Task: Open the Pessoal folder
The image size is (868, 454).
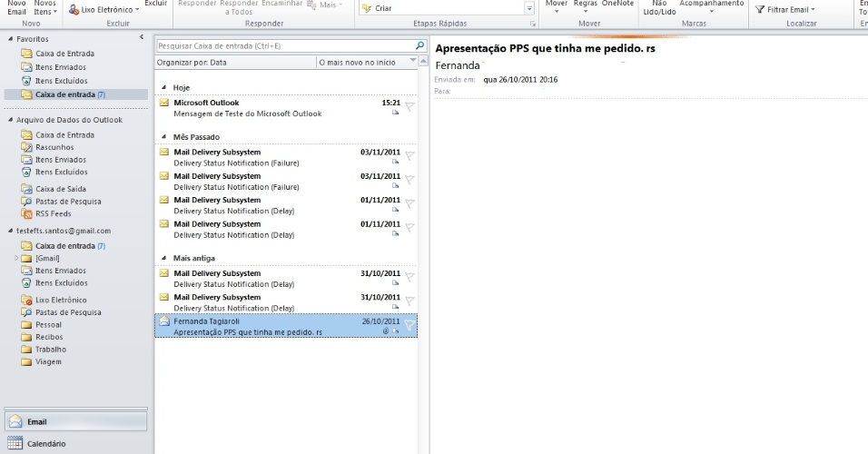Action: [x=48, y=325]
